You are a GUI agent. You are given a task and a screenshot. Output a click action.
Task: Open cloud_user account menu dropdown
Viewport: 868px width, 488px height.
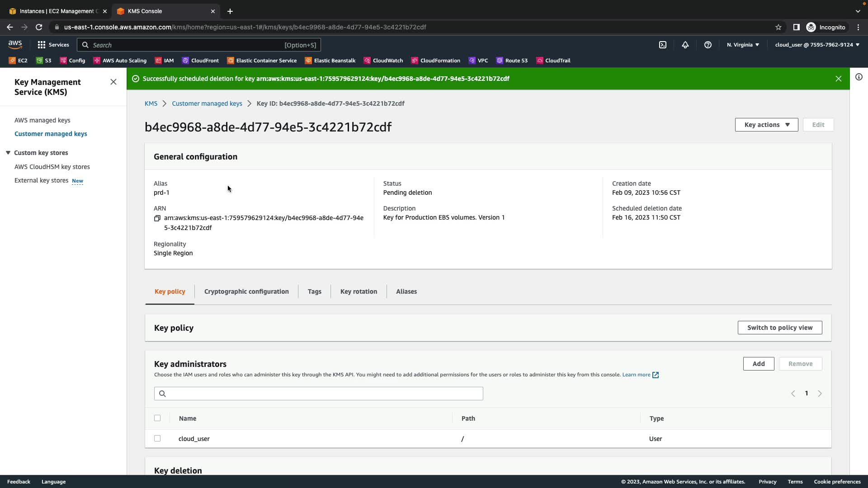coord(817,45)
